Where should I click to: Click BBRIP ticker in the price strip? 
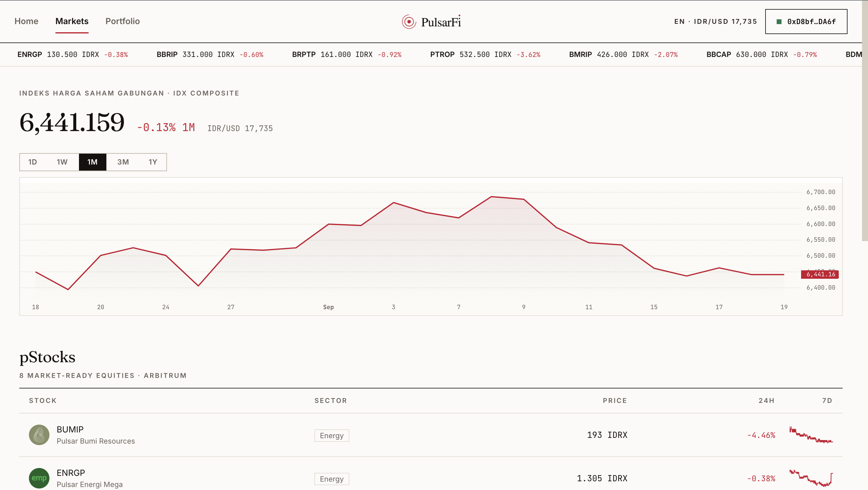210,55
